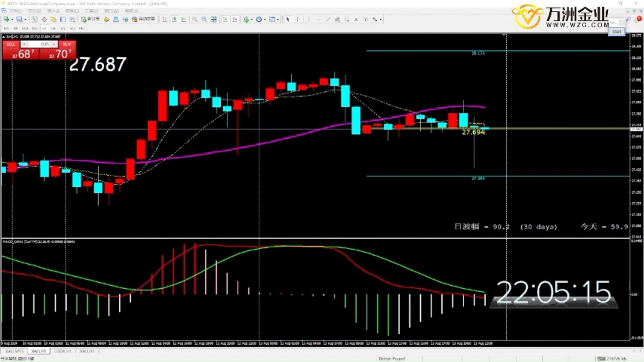Image resolution: width=644 pixels, height=362 pixels.
Task: Open the search magnifier icon
Action: [x=628, y=19]
